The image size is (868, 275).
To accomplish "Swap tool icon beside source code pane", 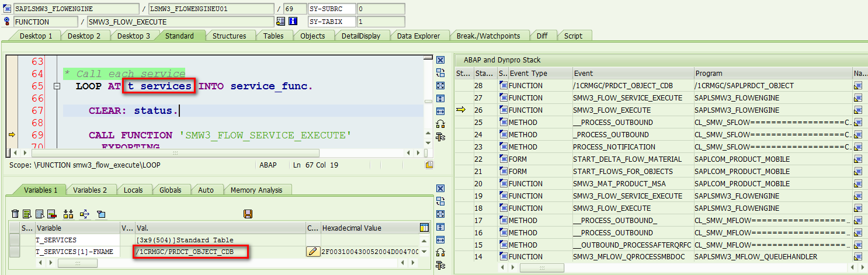I will 441,72.
